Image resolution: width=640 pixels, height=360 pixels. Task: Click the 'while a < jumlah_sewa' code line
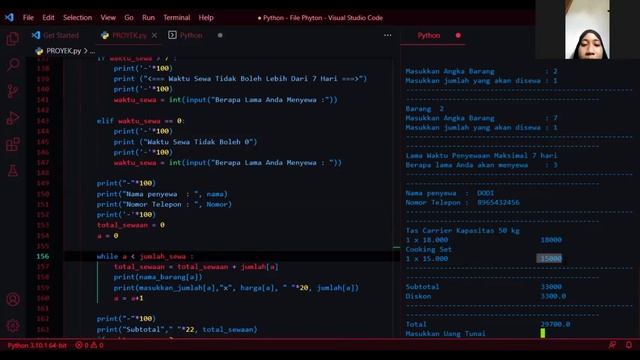point(145,256)
